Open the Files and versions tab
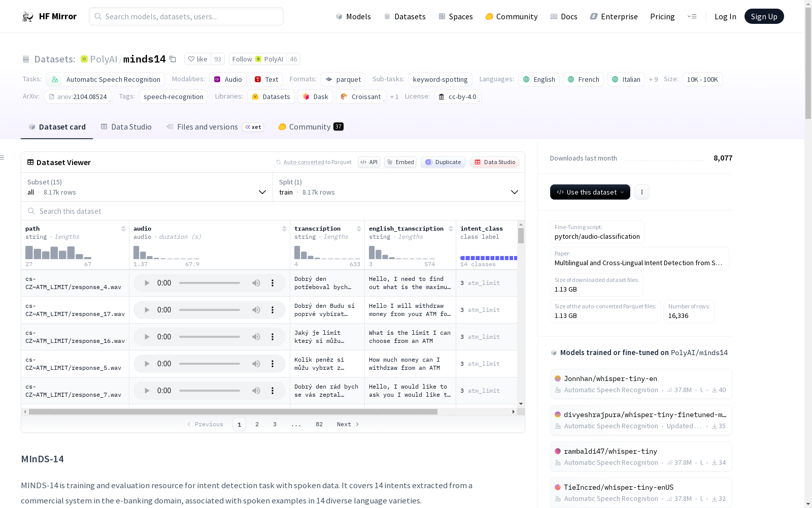 coord(215,127)
